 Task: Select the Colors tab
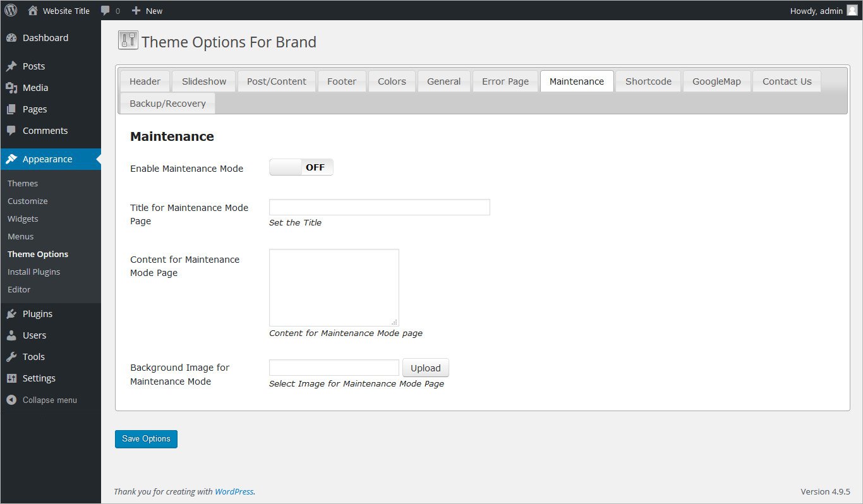pos(392,81)
